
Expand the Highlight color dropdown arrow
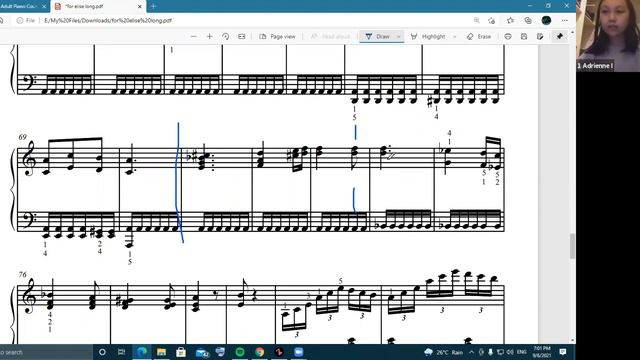(x=454, y=37)
